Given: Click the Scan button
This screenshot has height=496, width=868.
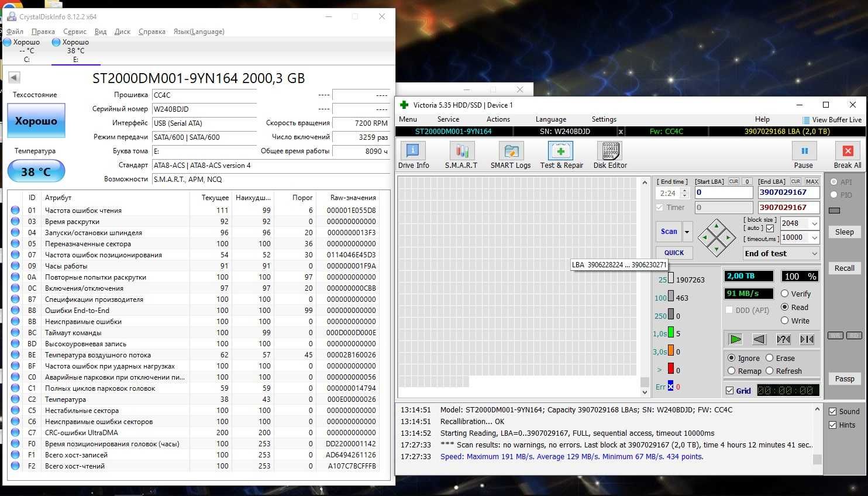Looking at the screenshot, I should [x=669, y=232].
